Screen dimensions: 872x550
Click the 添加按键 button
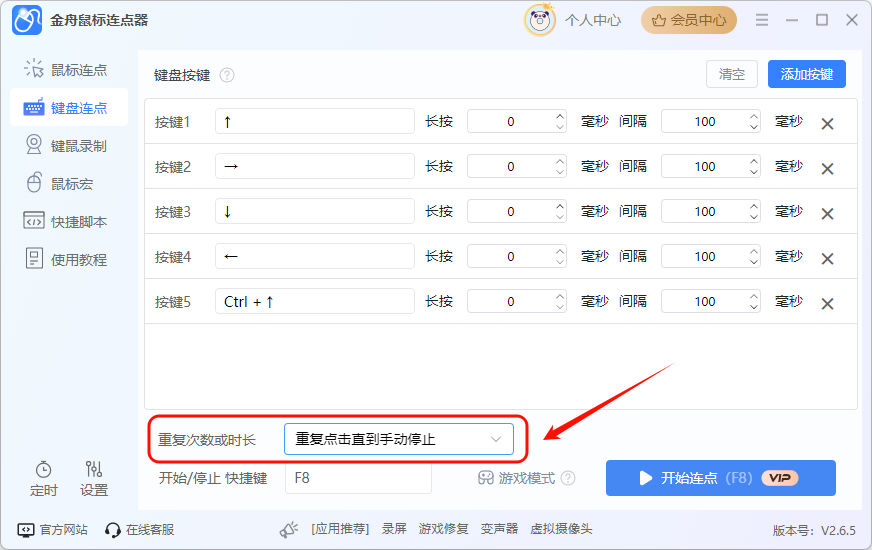click(807, 74)
